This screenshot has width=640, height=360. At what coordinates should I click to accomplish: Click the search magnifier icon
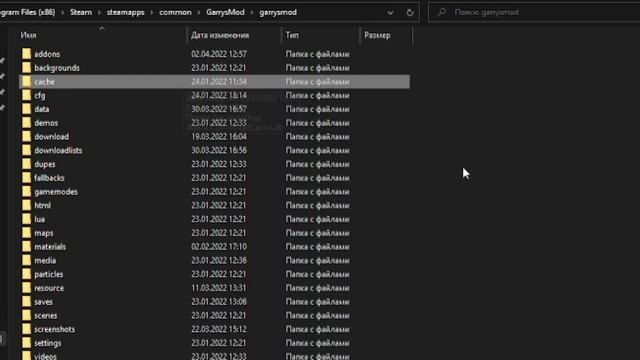tap(442, 12)
